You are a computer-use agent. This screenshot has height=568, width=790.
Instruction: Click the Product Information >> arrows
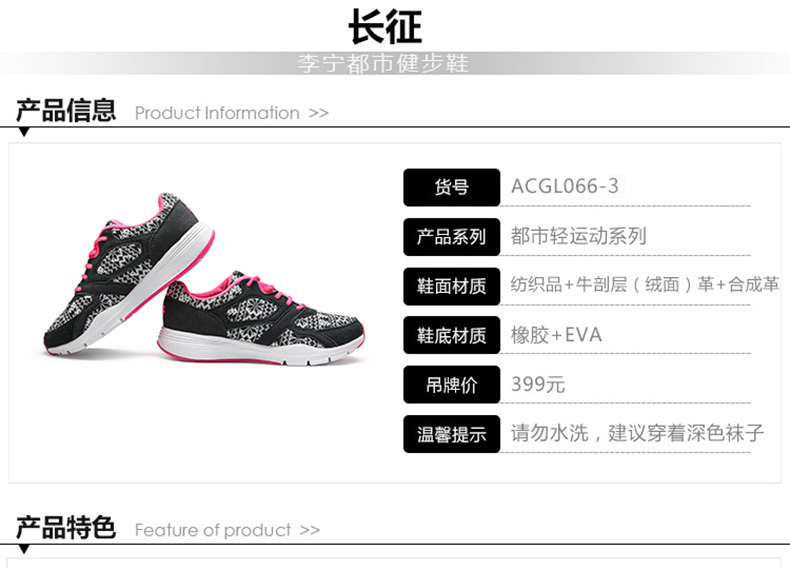tap(318, 113)
